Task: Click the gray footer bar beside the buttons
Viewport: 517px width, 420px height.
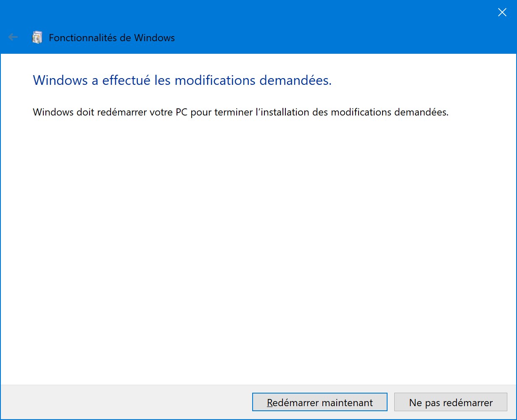Action: 126,402
